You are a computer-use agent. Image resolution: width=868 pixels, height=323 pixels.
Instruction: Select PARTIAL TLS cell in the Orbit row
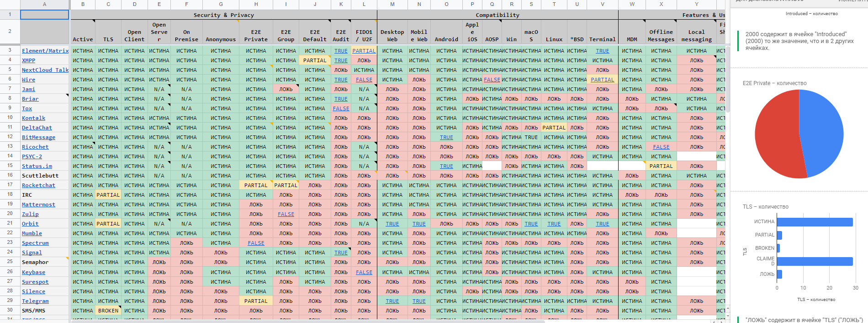point(108,224)
